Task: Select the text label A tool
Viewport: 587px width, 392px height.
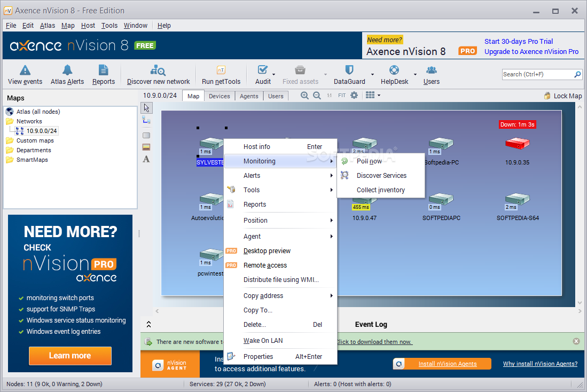Action: [x=146, y=159]
